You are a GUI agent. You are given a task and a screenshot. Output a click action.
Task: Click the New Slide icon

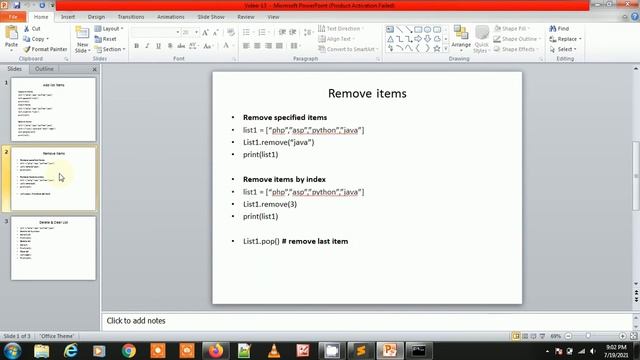tap(82, 33)
